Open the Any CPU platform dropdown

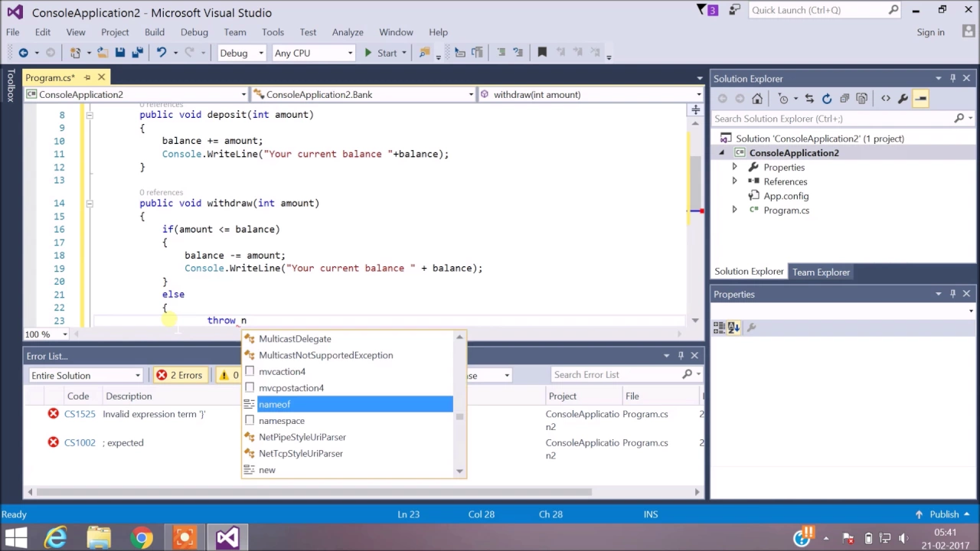(313, 53)
